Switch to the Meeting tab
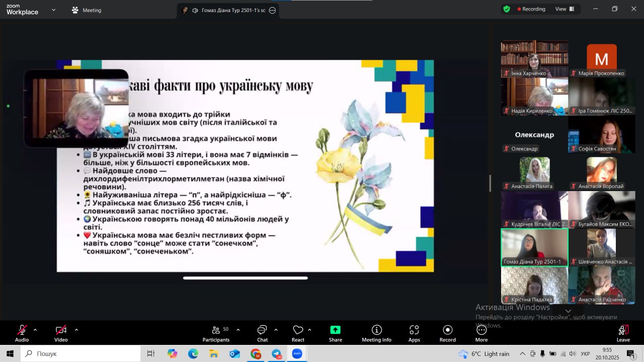This screenshot has height=362, width=644. pyautogui.click(x=87, y=10)
